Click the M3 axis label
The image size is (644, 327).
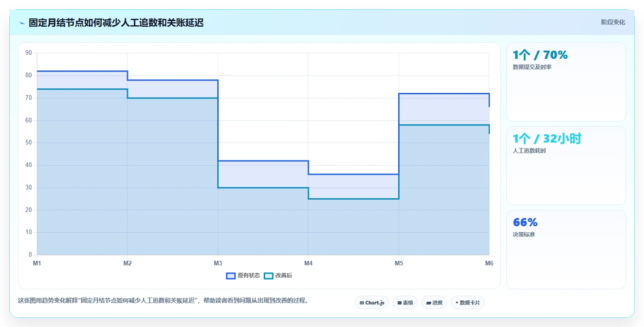tap(218, 264)
